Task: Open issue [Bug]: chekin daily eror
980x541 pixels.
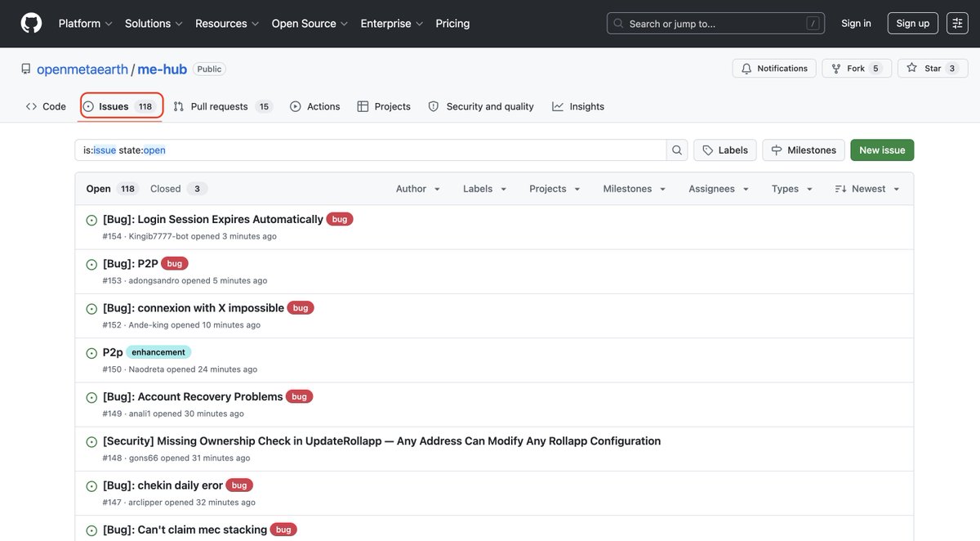Action: pyautogui.click(x=163, y=485)
